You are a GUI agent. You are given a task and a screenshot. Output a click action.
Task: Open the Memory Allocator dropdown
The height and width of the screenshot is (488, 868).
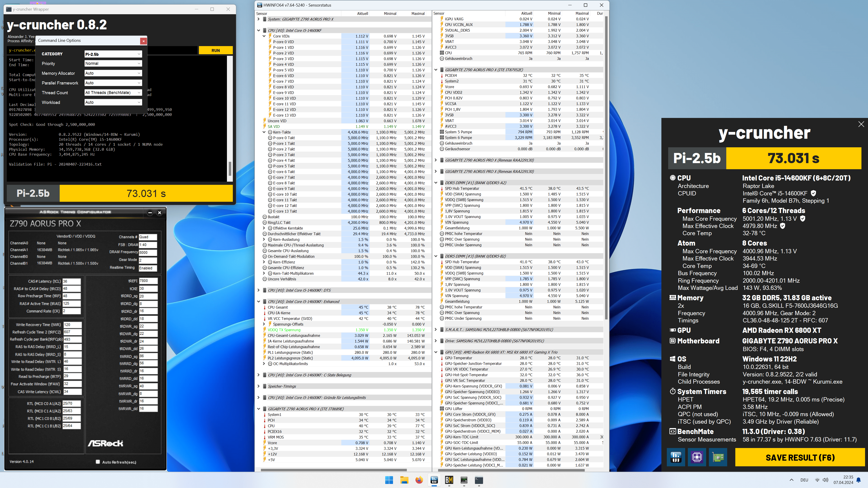113,73
